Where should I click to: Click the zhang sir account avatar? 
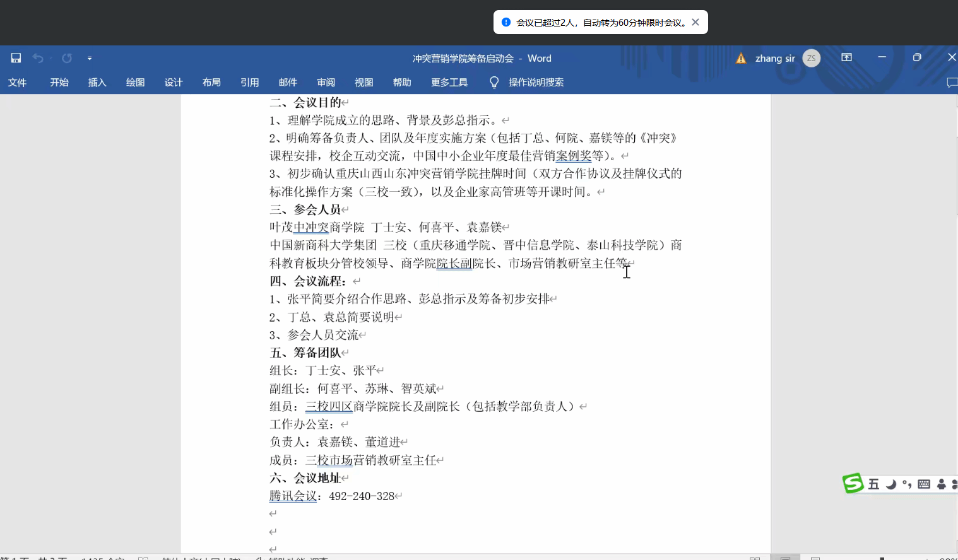pyautogui.click(x=812, y=58)
